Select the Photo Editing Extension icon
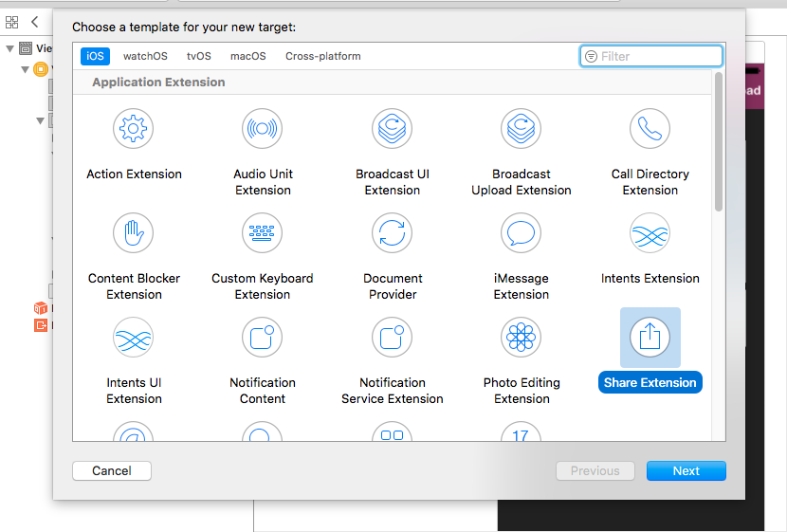787x532 pixels. click(x=521, y=337)
